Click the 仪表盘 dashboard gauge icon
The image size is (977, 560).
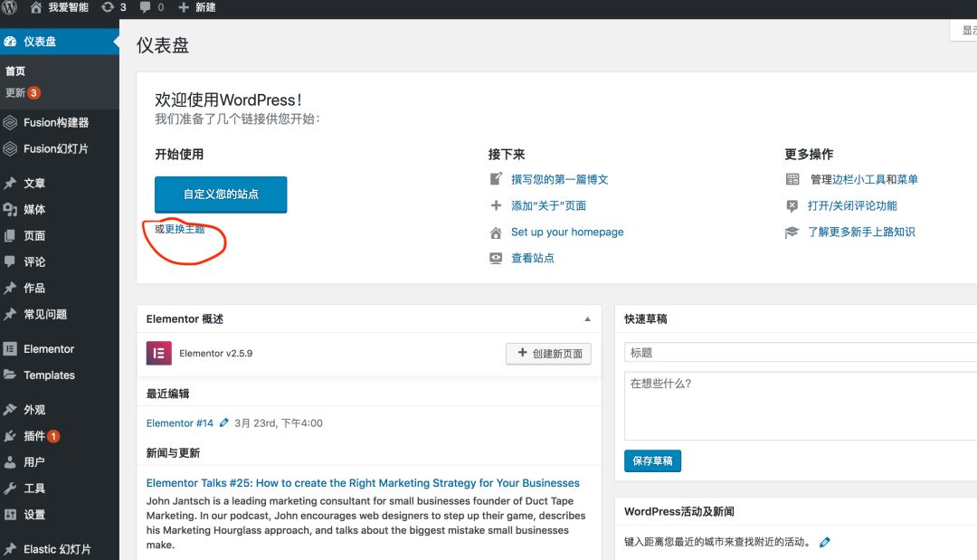tap(10, 42)
